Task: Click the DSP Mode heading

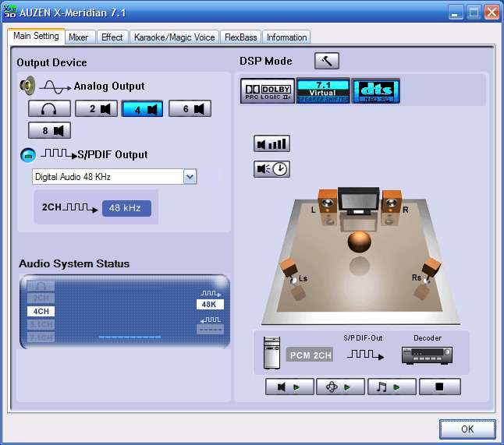Action: click(266, 61)
